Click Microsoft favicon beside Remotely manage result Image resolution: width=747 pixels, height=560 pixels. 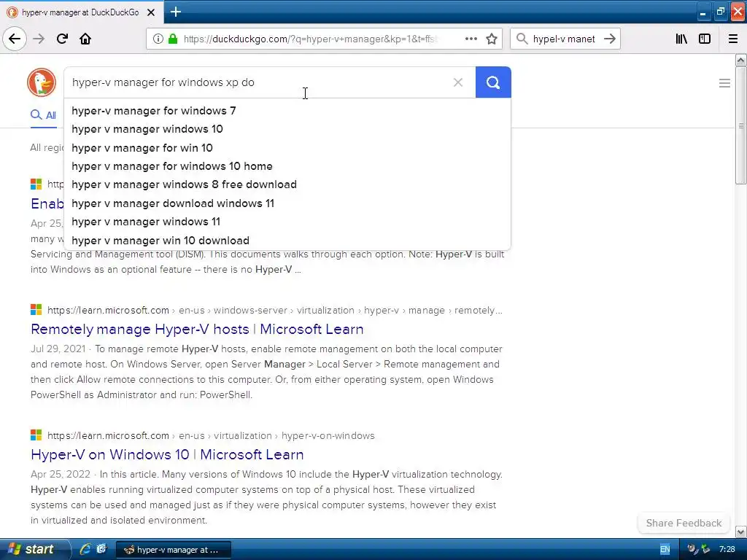[36, 310]
